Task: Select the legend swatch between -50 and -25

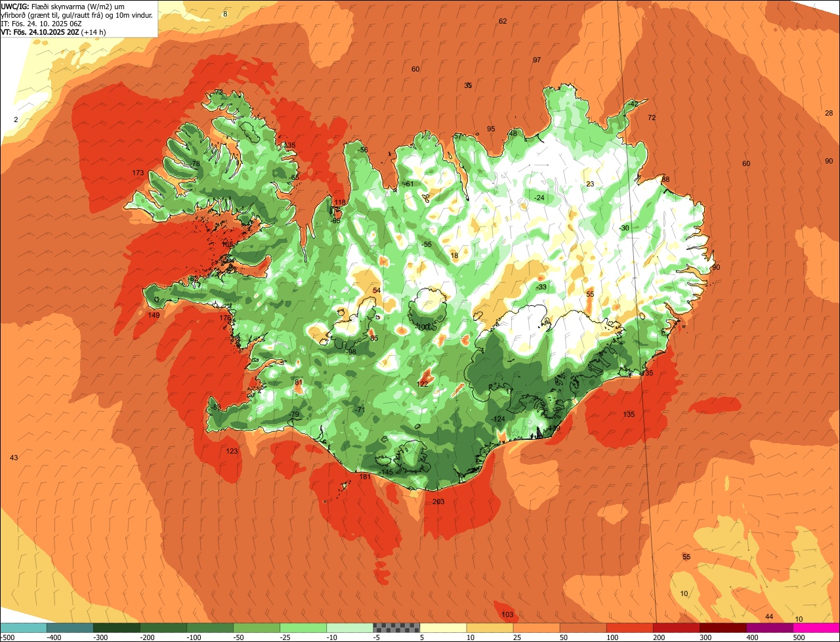Action: click(257, 628)
